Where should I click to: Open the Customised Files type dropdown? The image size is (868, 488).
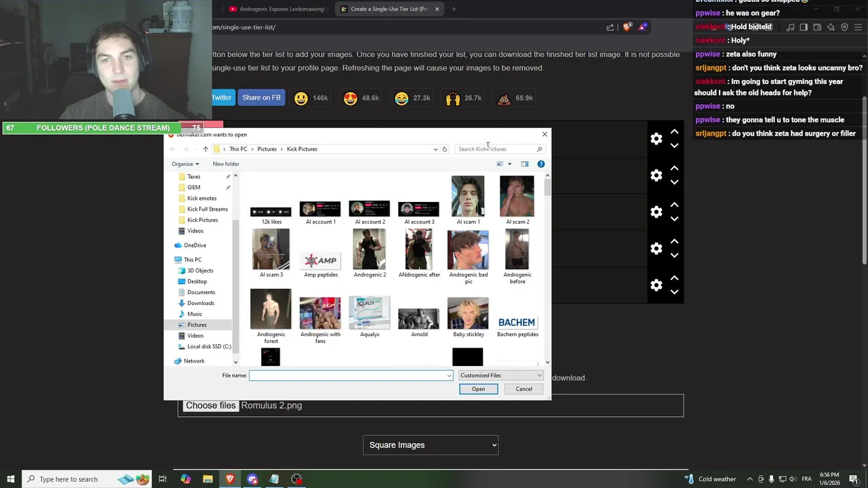coord(500,375)
